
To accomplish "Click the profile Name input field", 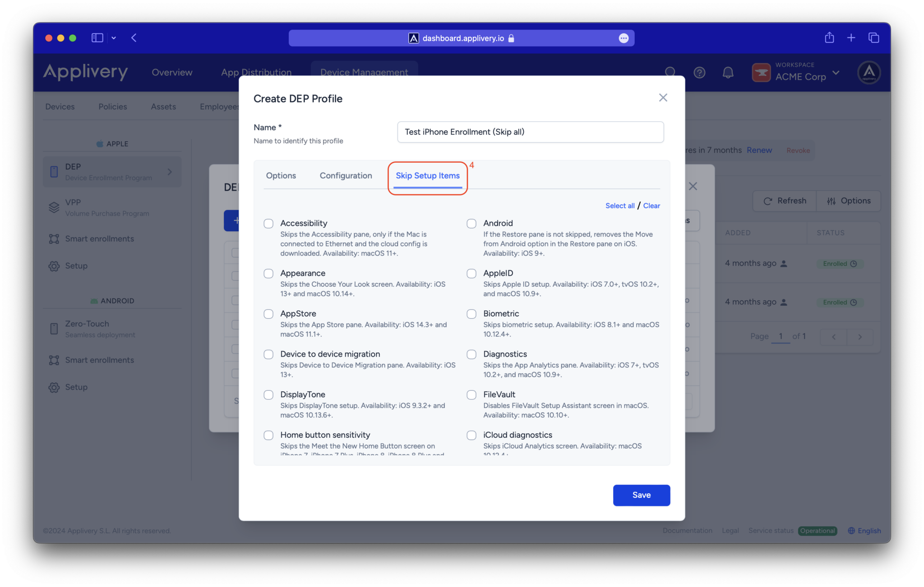I will pos(530,132).
